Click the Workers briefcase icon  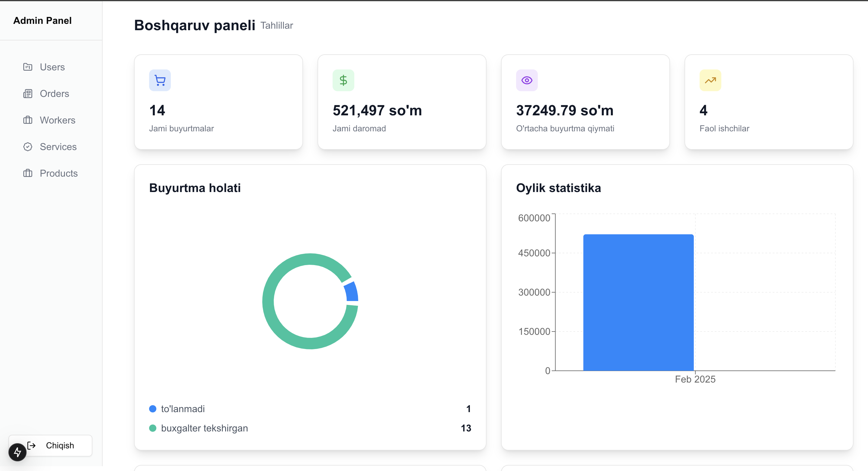coord(28,120)
